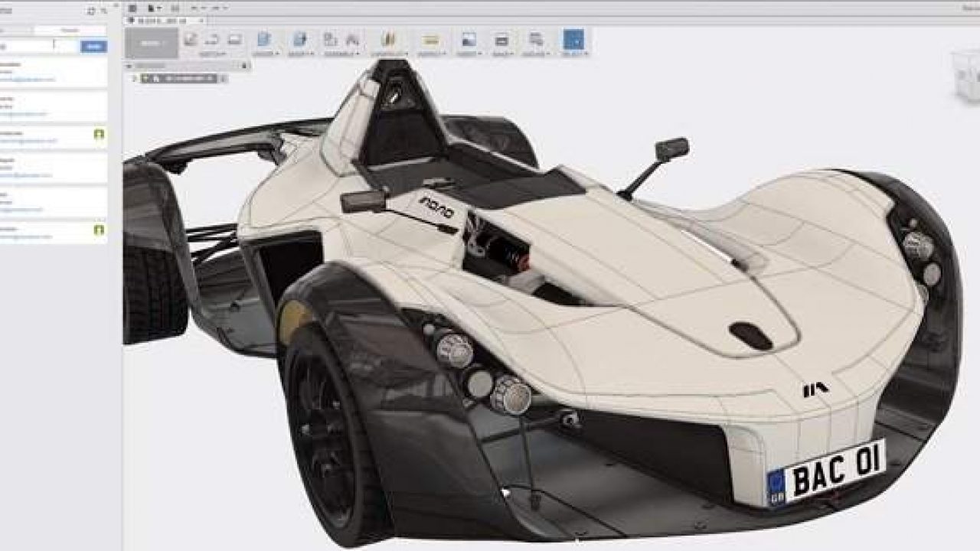980x551 pixels.
Task: Click the green avatar icon on the third person card
Action: click(x=99, y=135)
